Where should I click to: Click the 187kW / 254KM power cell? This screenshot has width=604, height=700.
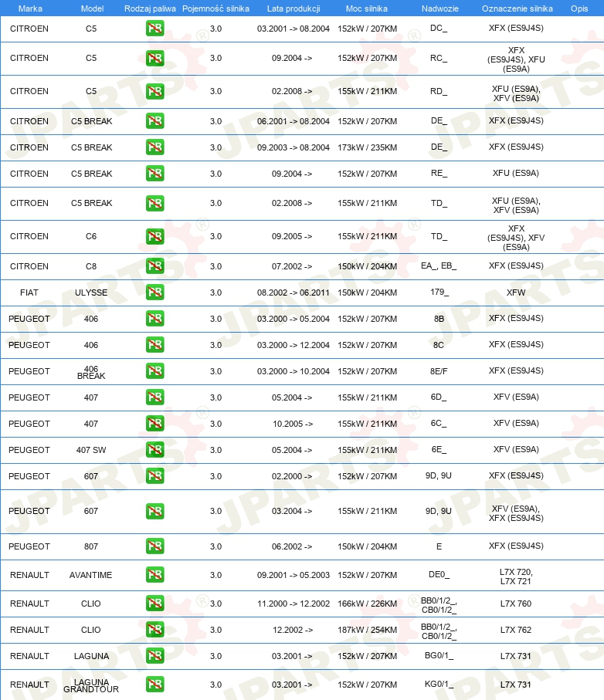(x=367, y=630)
